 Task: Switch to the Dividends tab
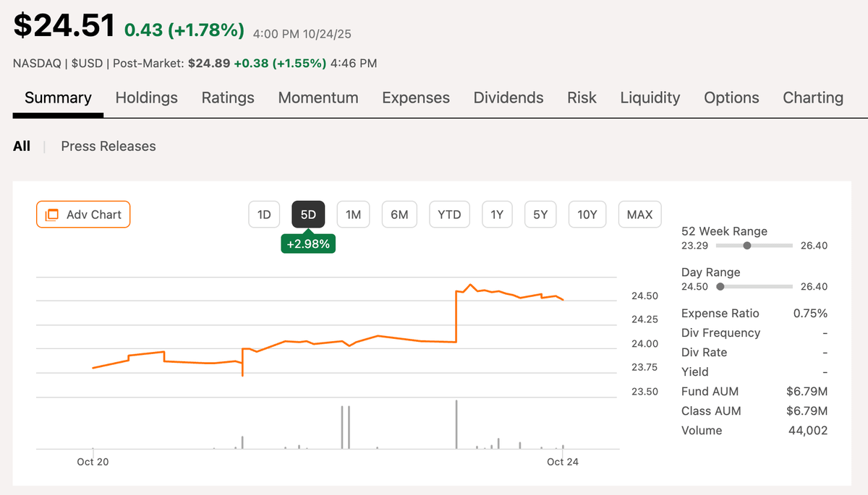coord(509,98)
